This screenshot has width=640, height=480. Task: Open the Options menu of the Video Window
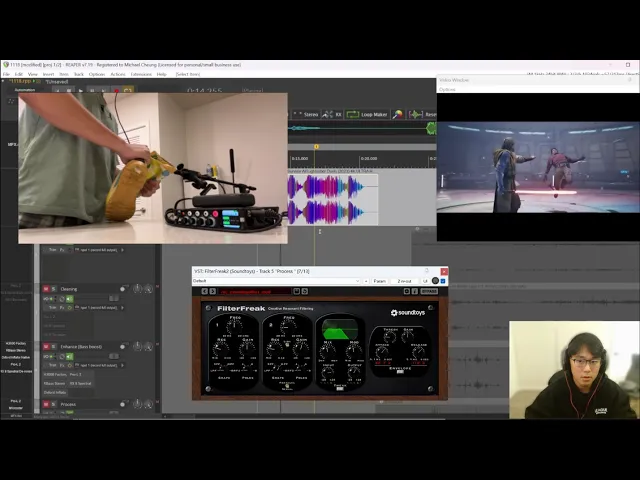tap(447, 89)
